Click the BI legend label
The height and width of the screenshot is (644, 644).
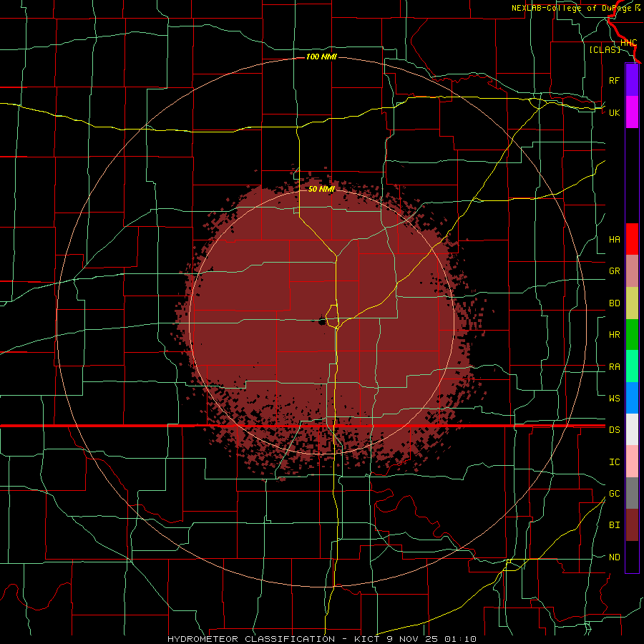pos(614,525)
